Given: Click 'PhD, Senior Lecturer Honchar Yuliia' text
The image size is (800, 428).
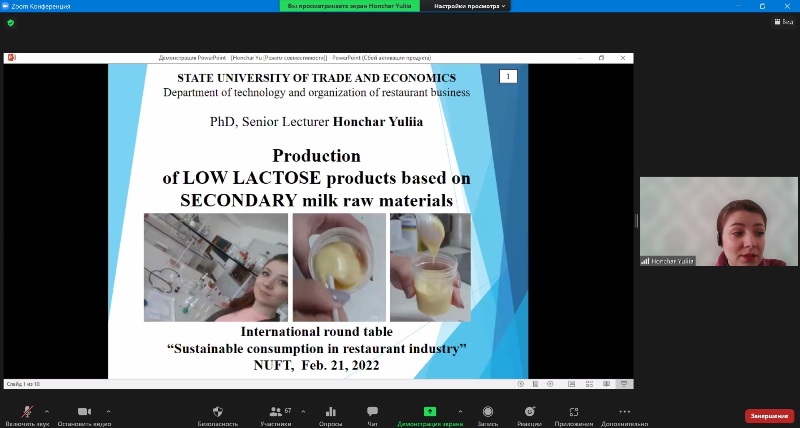Looking at the screenshot, I should pyautogui.click(x=316, y=122).
